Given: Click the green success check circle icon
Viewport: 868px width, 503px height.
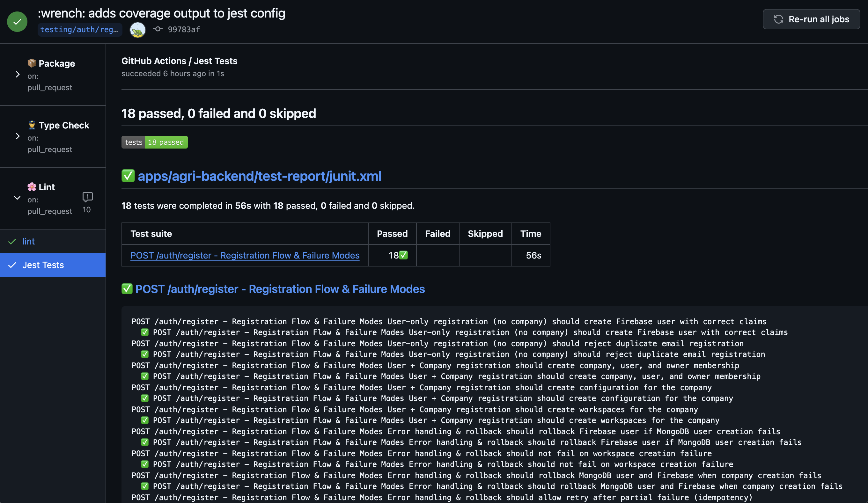Looking at the screenshot, I should click(x=17, y=21).
